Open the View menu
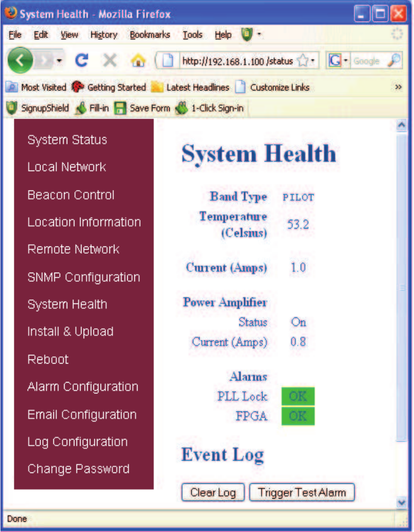Viewport: 414px width, 532px height. 69,34
